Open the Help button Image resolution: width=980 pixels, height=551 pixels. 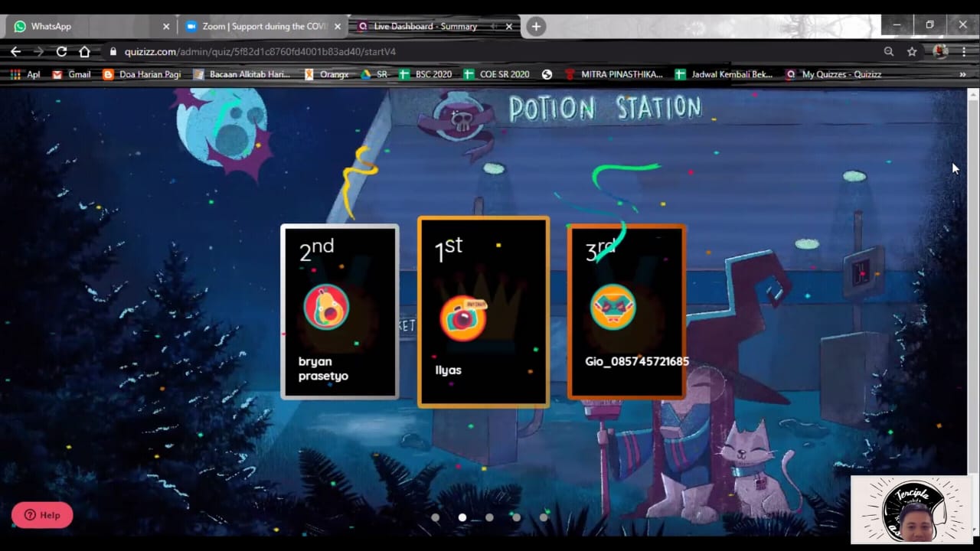point(42,515)
